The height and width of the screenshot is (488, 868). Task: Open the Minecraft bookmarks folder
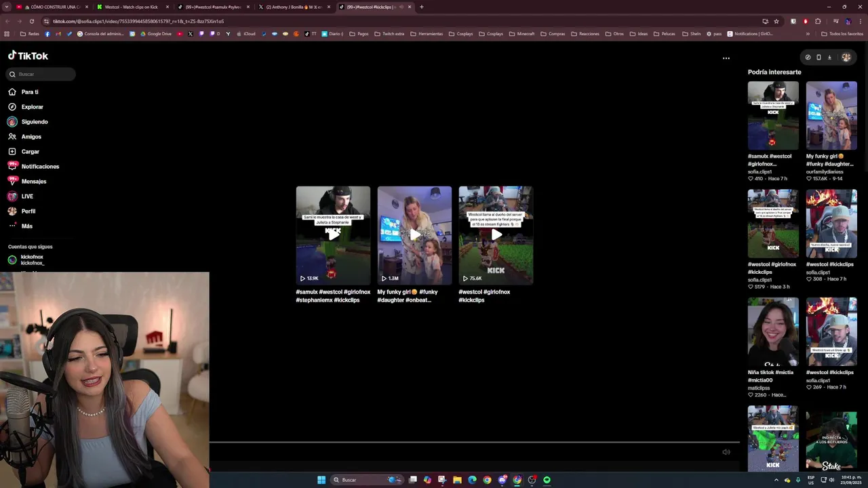click(x=521, y=34)
